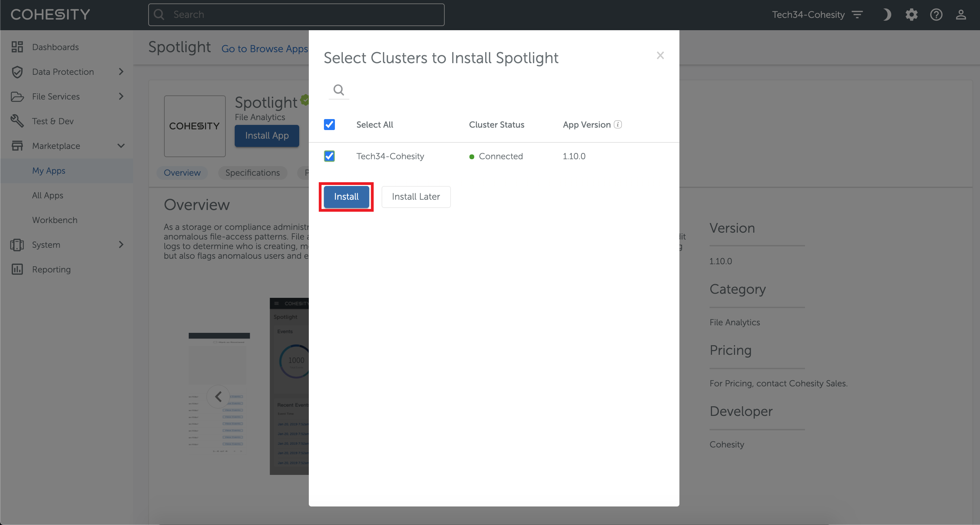Open the settings gear icon
The height and width of the screenshot is (525, 980).
911,15
